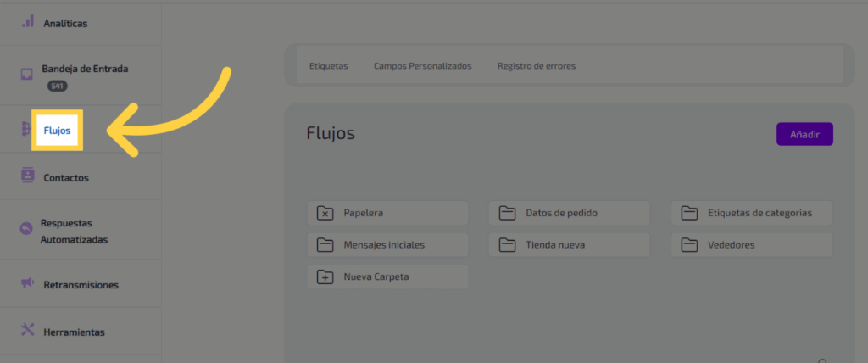This screenshot has width=868, height=363.
Task: Click the Herramientas tools icon
Action: click(x=28, y=330)
